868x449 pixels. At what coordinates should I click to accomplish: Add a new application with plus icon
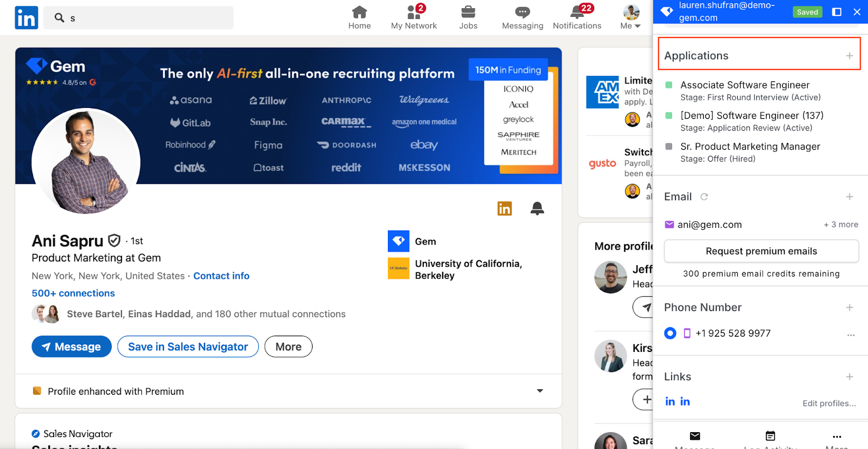[x=850, y=56]
